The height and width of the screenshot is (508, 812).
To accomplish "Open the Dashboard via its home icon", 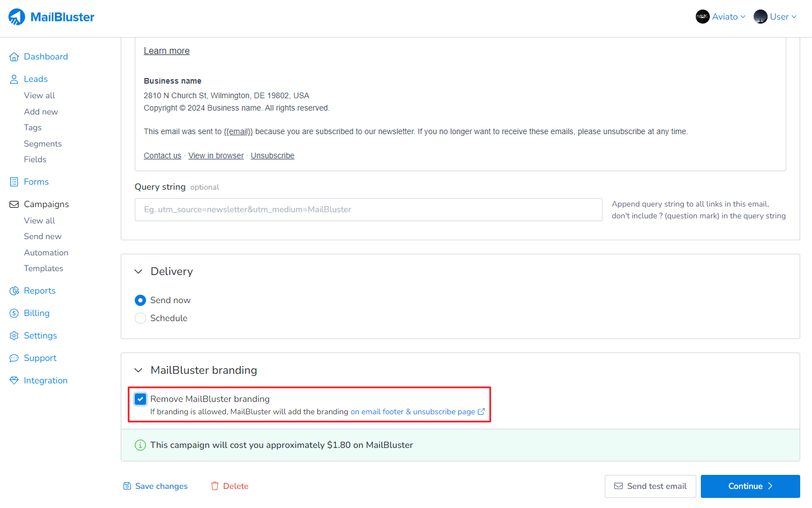I will click(14, 56).
